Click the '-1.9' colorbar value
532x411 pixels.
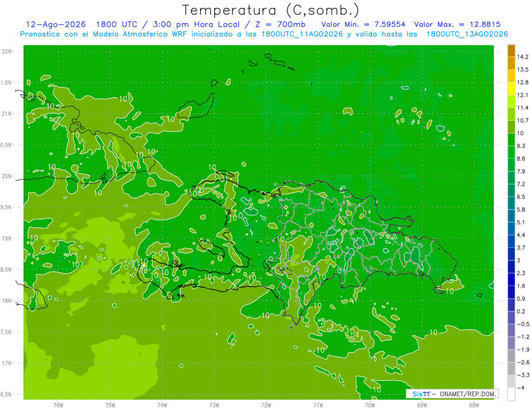tap(523, 349)
